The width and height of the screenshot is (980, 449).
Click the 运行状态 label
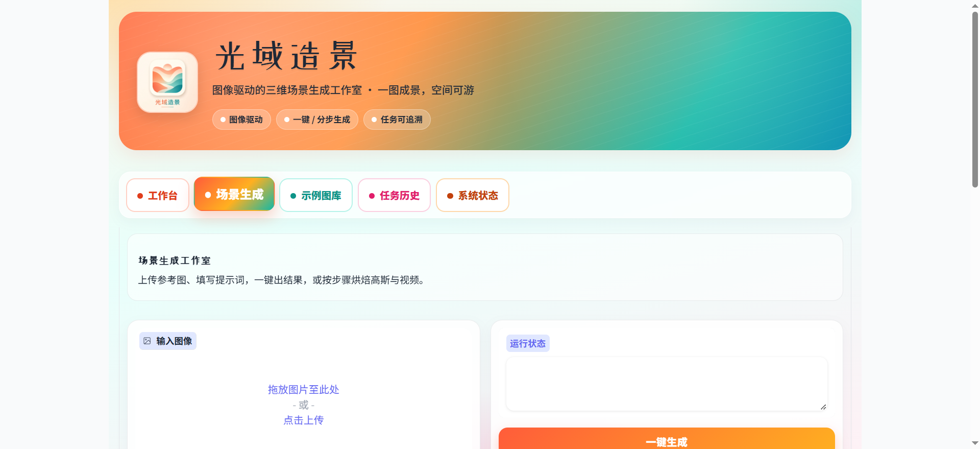coord(528,343)
